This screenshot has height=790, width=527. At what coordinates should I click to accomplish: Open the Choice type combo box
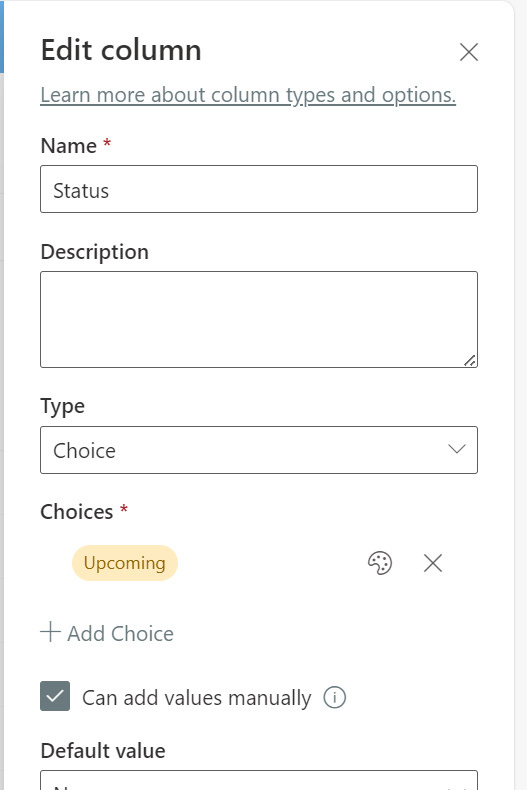tap(259, 450)
